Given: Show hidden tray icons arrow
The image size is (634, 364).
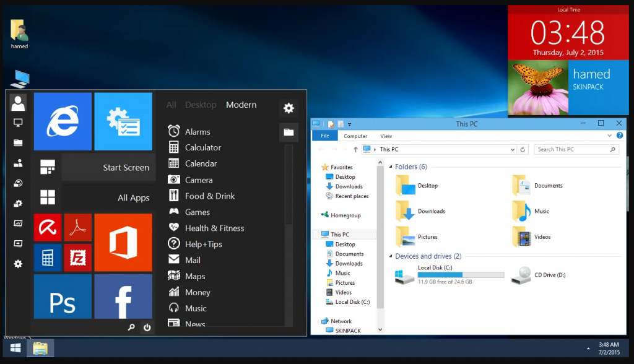Looking at the screenshot, I should [588, 349].
